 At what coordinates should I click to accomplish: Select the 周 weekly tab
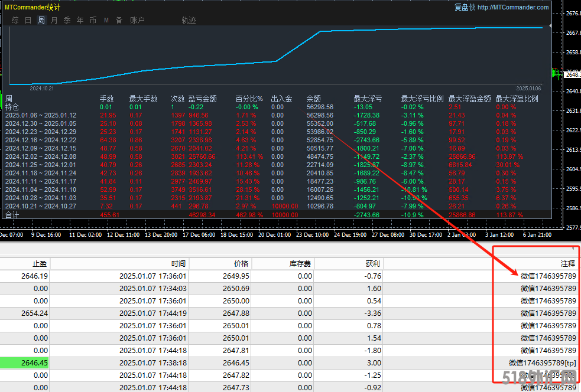click(41, 20)
